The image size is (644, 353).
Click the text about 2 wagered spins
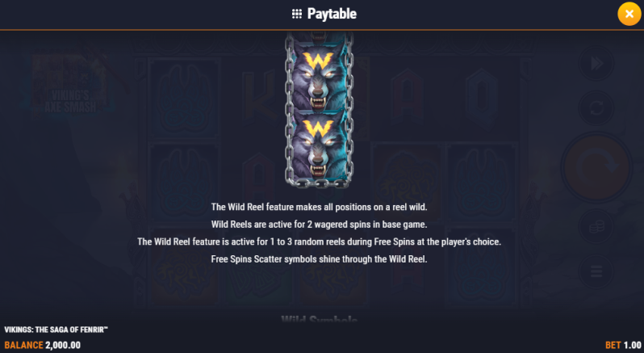(x=319, y=225)
